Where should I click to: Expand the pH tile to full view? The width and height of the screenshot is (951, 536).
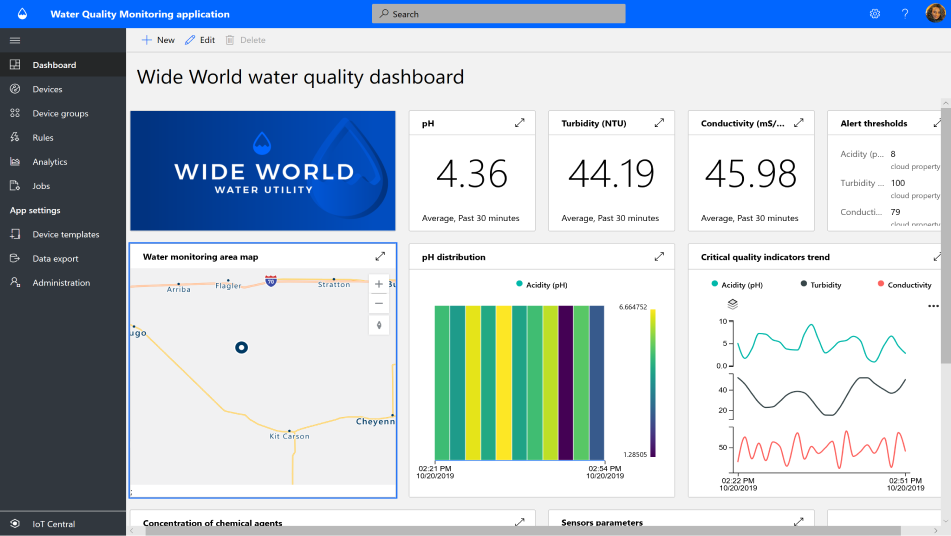tap(519, 123)
